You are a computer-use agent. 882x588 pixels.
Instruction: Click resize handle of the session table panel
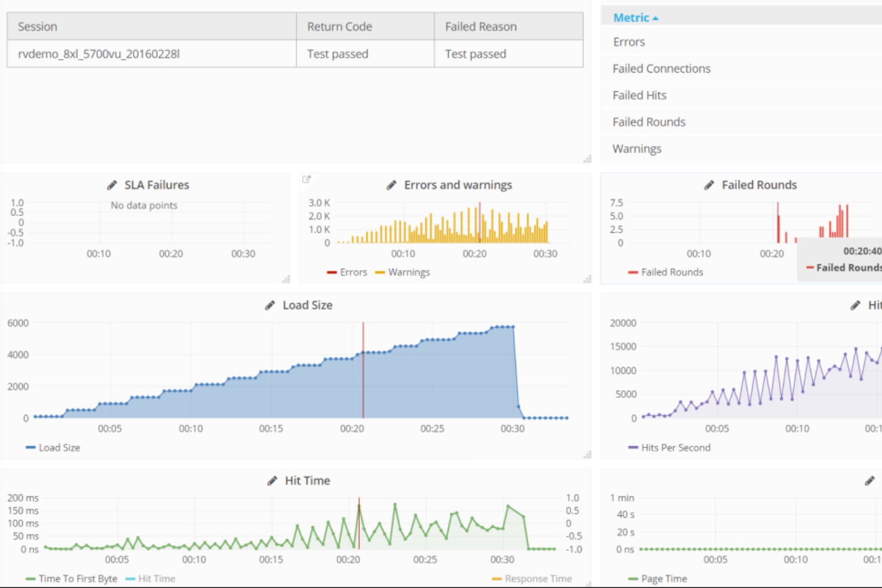[x=587, y=158]
